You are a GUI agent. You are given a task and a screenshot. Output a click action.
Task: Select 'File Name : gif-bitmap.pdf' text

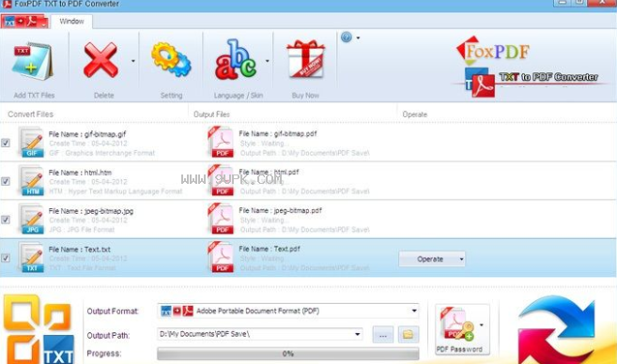coord(278,133)
